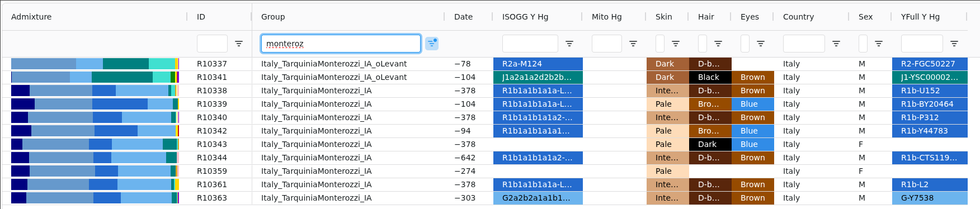Select sample ID R10342
980x209 pixels.
click(x=212, y=131)
